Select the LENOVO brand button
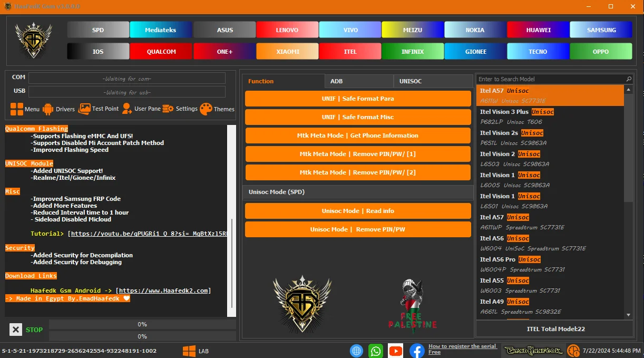This screenshot has height=358, width=644. click(287, 30)
